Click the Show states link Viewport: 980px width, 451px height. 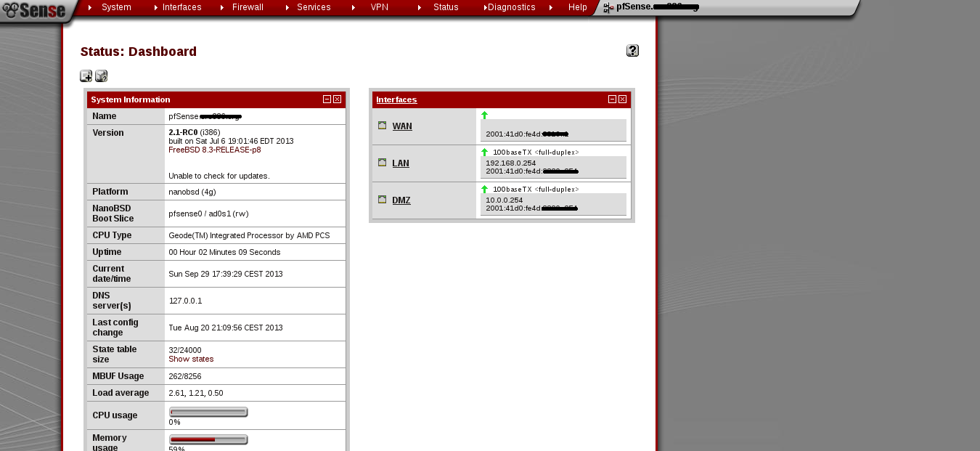(191, 359)
